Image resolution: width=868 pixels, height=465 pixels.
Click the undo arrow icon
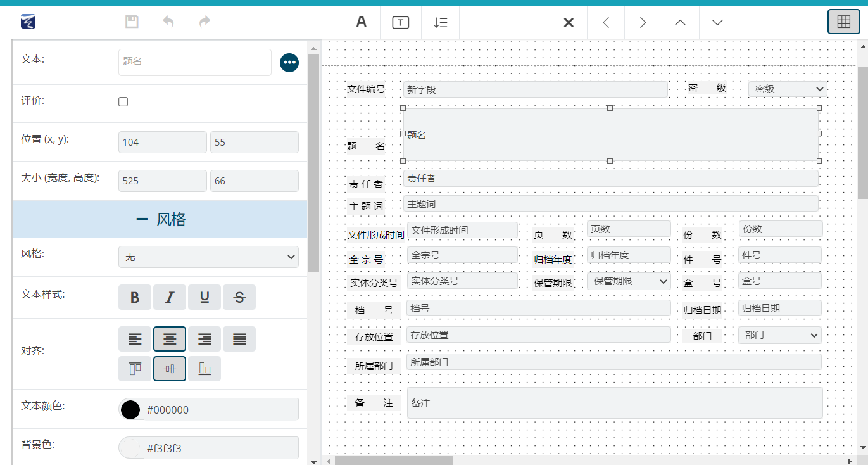[168, 22]
